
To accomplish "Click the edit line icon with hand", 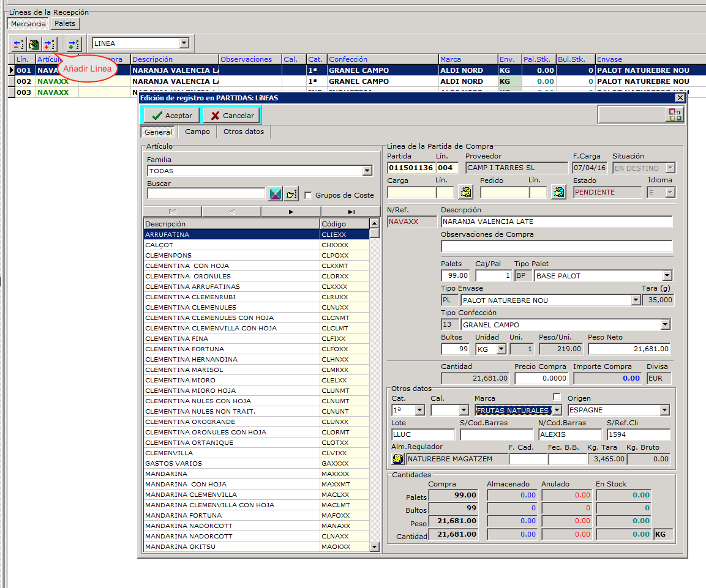I will 34,44.
